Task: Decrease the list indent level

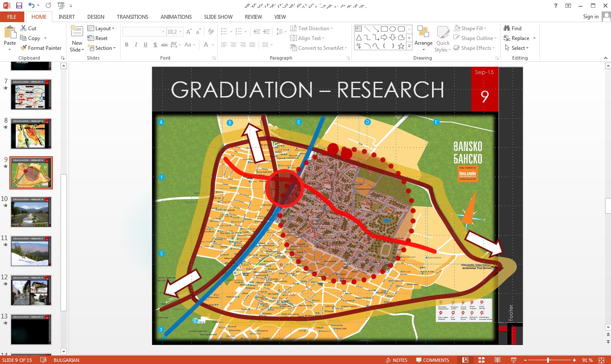Action: click(x=257, y=32)
